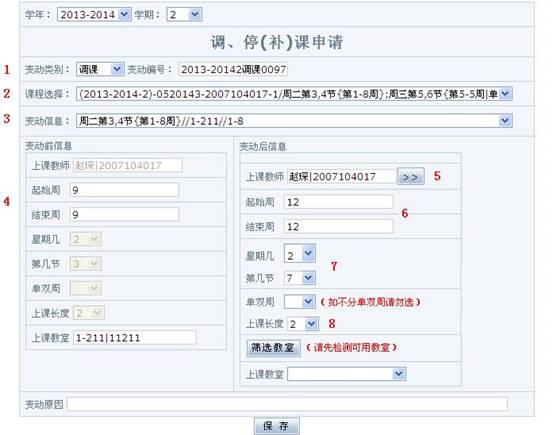Open the 学年 2013-2014 dropdown
The width and height of the screenshot is (553, 435).
click(x=94, y=14)
